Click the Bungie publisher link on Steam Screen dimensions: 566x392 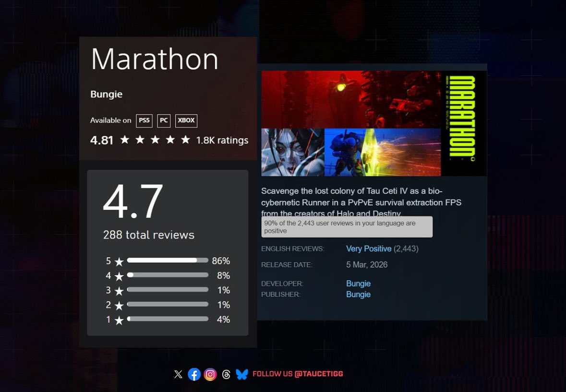tap(359, 294)
